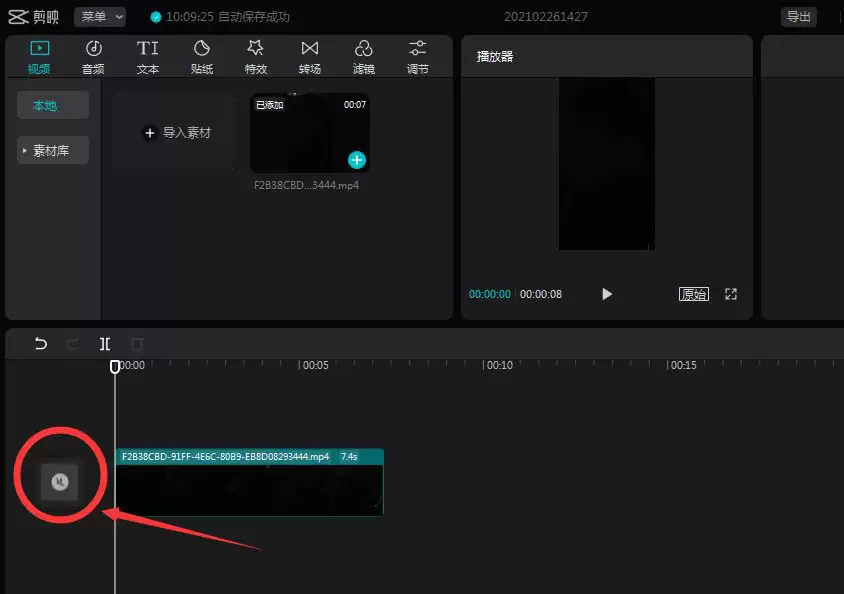Enter fullscreen preview mode
The height and width of the screenshot is (594, 844).
tap(731, 294)
